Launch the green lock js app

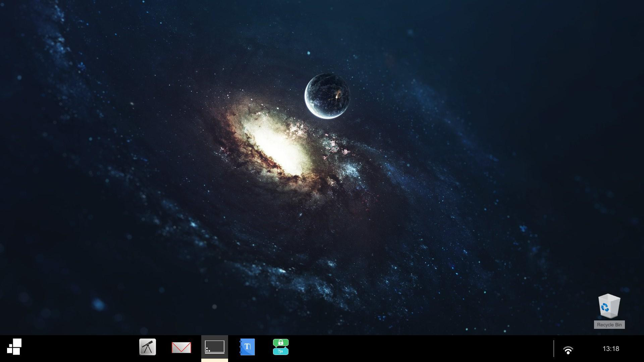pos(281,347)
